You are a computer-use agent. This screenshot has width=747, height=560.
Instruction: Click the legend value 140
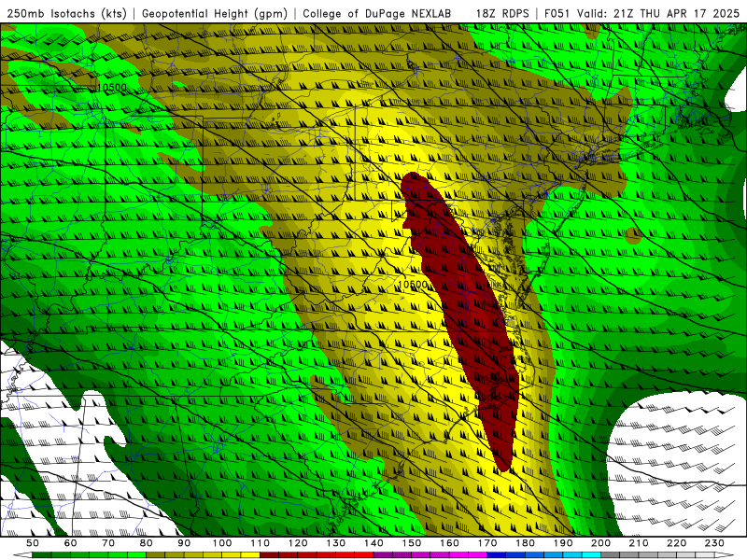373,543
